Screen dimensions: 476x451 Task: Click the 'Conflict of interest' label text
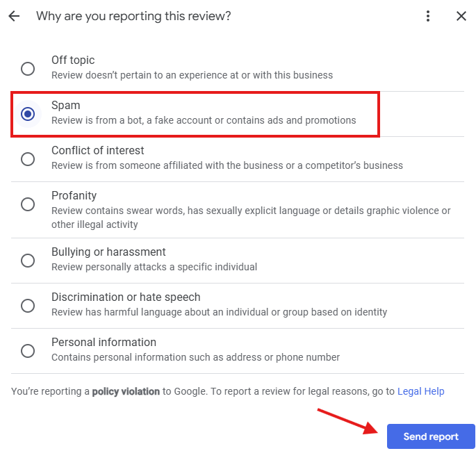[x=98, y=150]
